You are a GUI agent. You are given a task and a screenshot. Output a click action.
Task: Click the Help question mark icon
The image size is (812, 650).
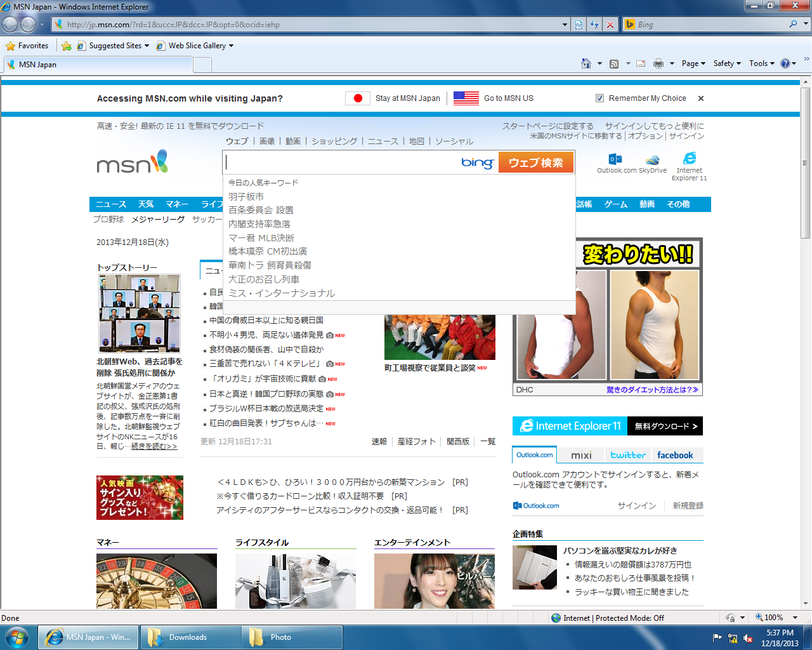tap(785, 63)
